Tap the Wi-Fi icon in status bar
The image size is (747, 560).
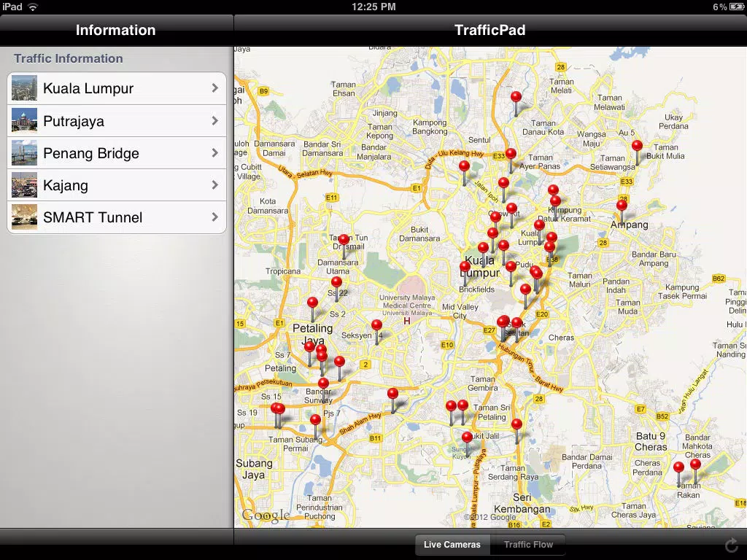(33, 7)
